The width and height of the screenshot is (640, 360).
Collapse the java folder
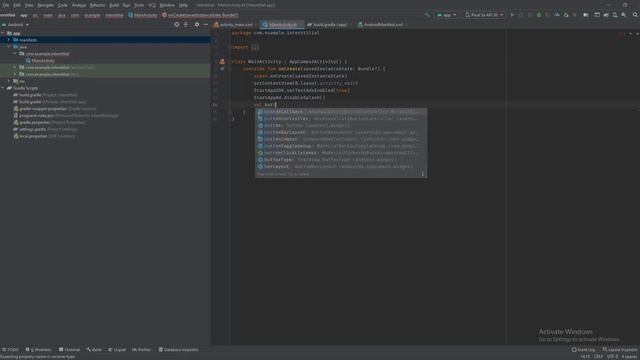click(x=9, y=47)
